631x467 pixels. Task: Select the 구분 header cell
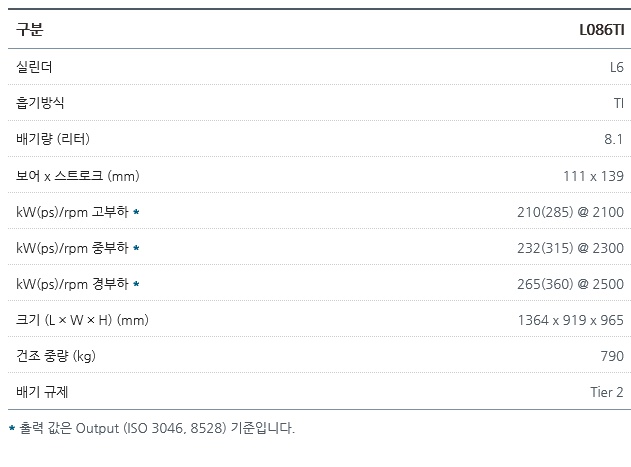[x=29, y=29]
